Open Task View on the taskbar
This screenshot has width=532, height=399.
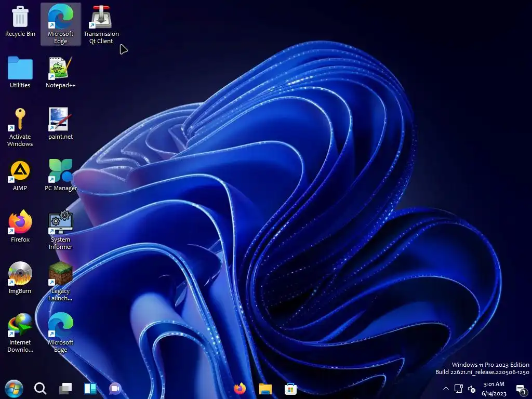pos(65,389)
